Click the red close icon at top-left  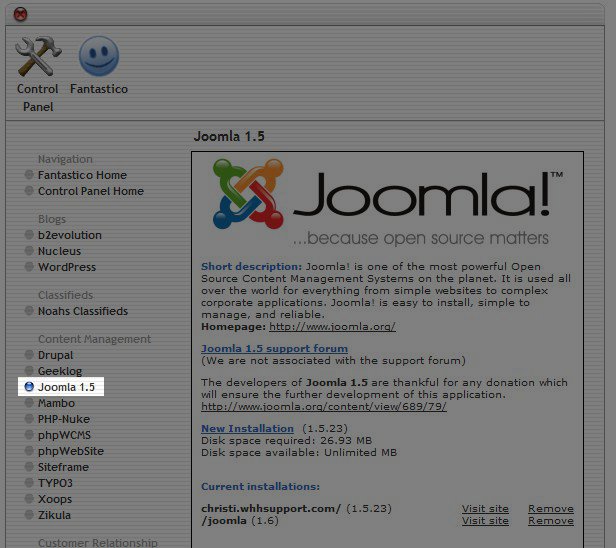click(x=21, y=14)
